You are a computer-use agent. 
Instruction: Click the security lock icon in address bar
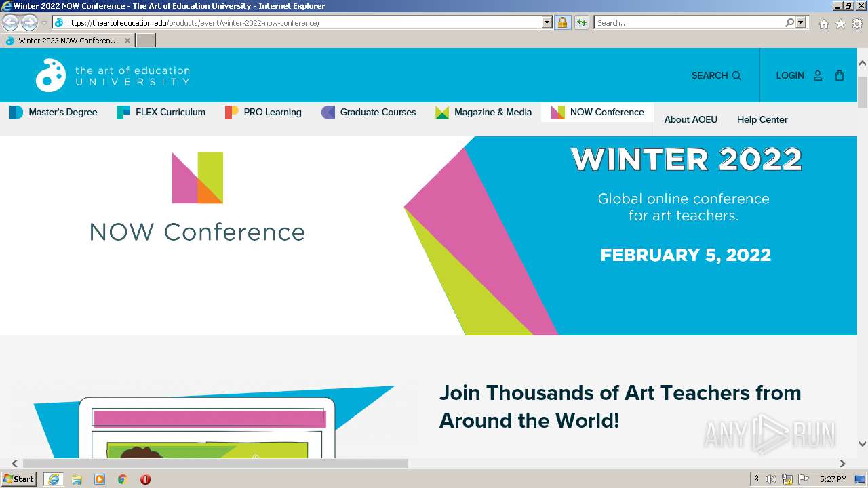point(562,22)
